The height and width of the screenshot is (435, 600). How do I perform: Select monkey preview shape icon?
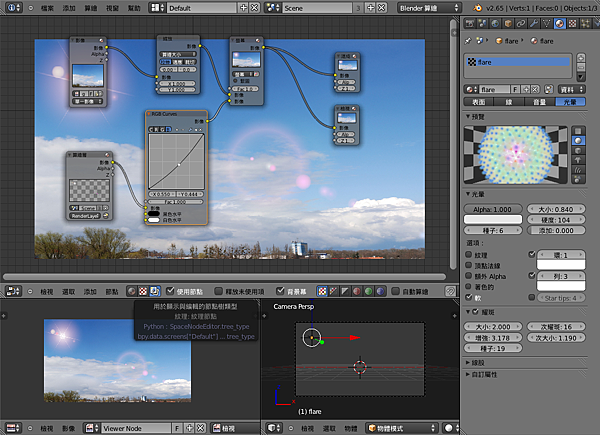click(x=578, y=160)
